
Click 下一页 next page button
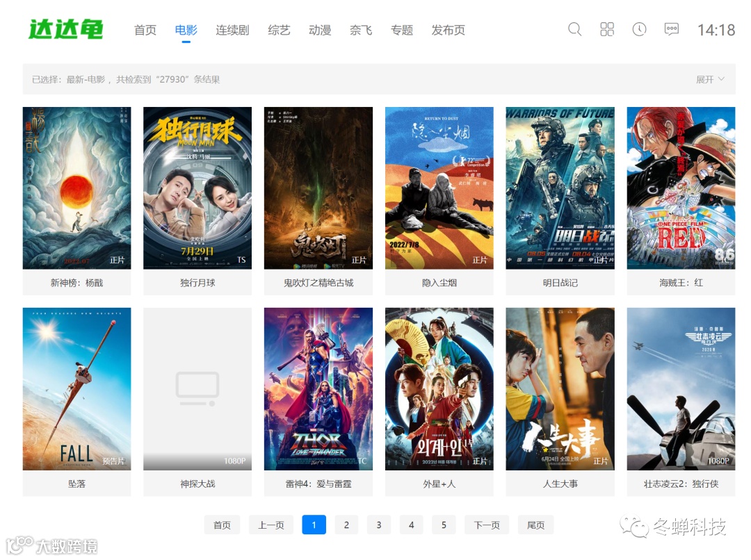point(487,525)
